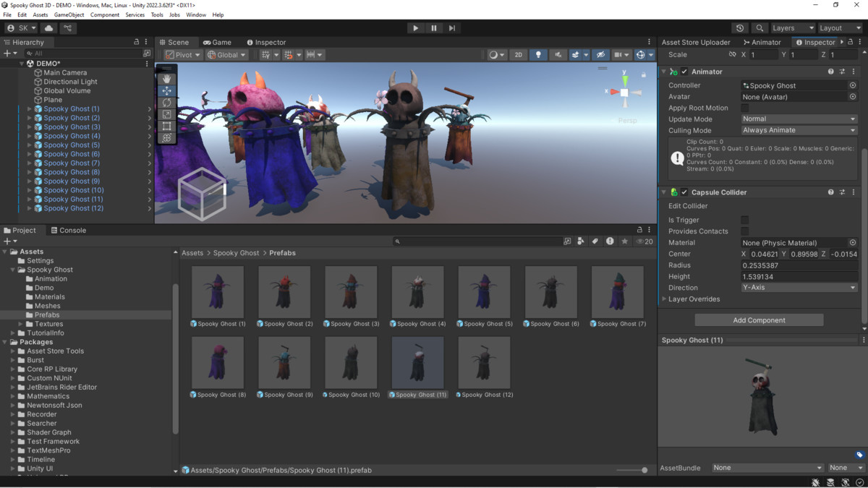Toggle the Gizmos button in Scene view
This screenshot has height=488, width=868.
pyautogui.click(x=640, y=55)
